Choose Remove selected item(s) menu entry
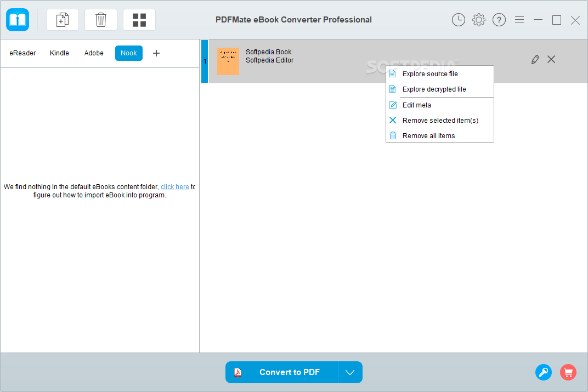Image resolution: width=588 pixels, height=392 pixels. click(440, 120)
